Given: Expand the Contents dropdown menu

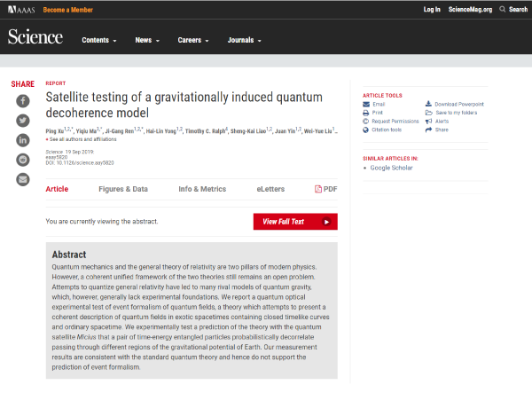Looking at the screenshot, I should coord(99,40).
